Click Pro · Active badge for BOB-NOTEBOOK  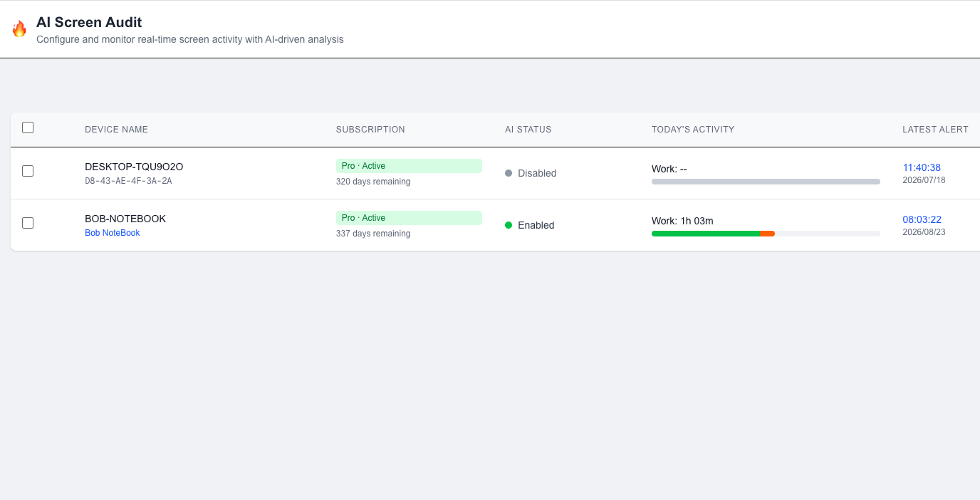(x=409, y=218)
